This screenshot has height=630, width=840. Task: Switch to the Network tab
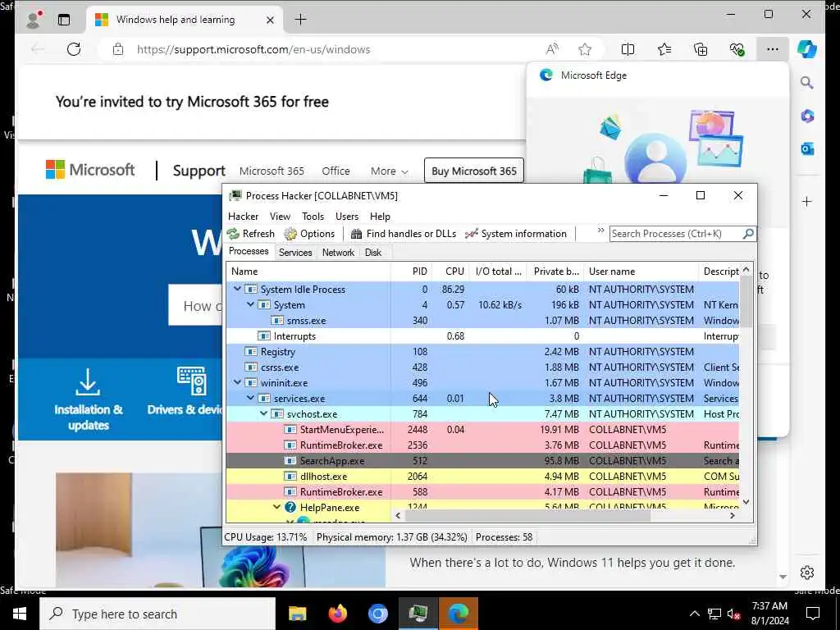[x=338, y=253]
